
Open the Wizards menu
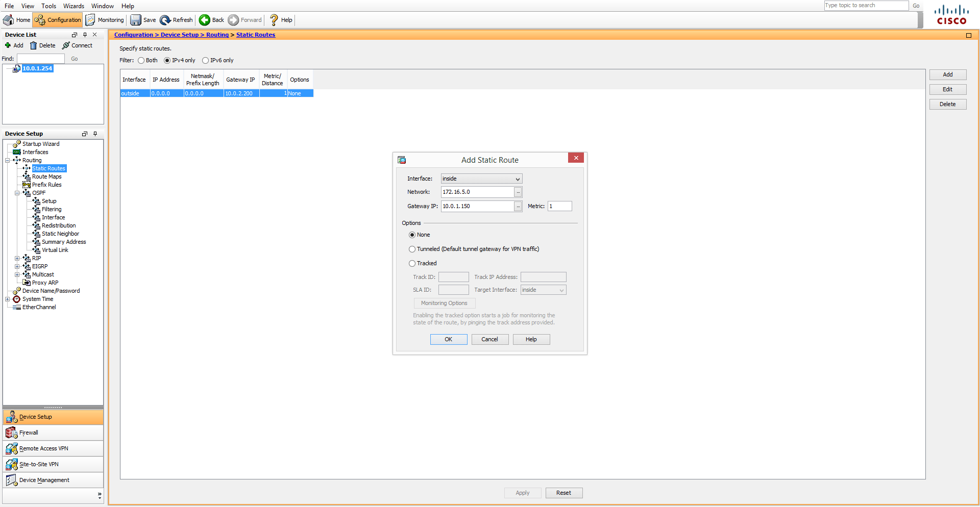73,6
